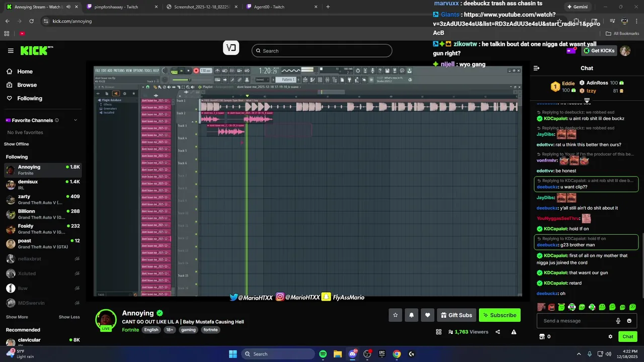Collapse the following list with Show Less
644x362 pixels.
69,317
